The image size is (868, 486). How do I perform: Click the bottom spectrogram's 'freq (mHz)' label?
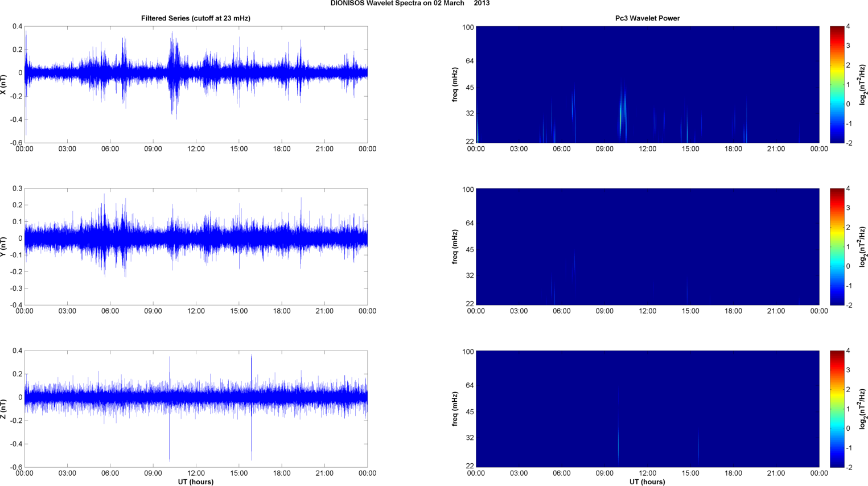pos(455,409)
